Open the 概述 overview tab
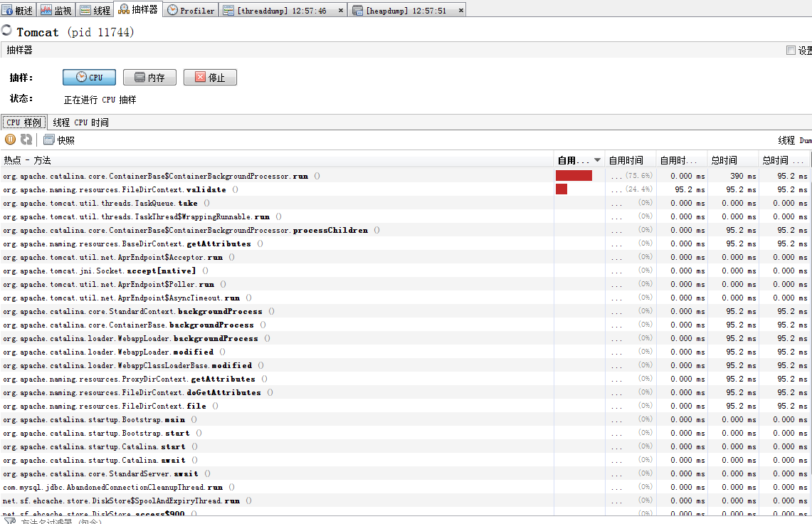 coord(18,10)
